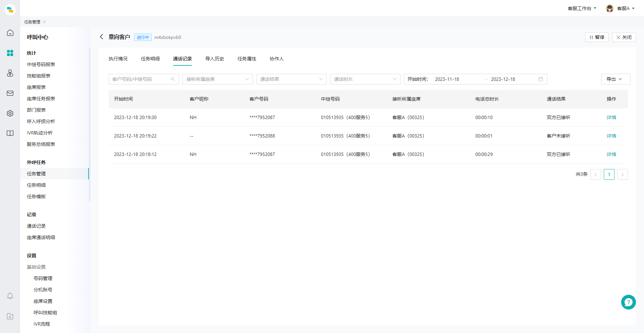Open the contacts person icon in rail
The height and width of the screenshot is (333, 644).
coord(10,73)
